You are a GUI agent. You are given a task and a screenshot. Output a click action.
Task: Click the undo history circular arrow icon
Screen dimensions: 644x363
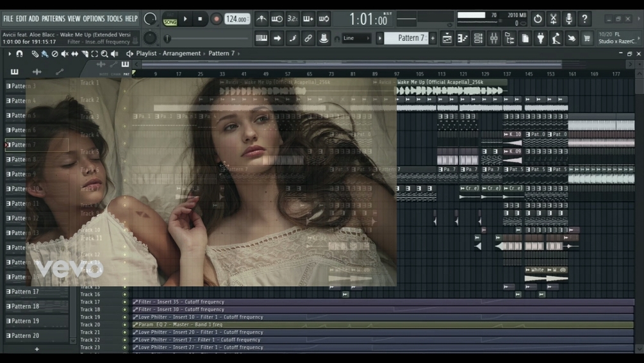(538, 19)
